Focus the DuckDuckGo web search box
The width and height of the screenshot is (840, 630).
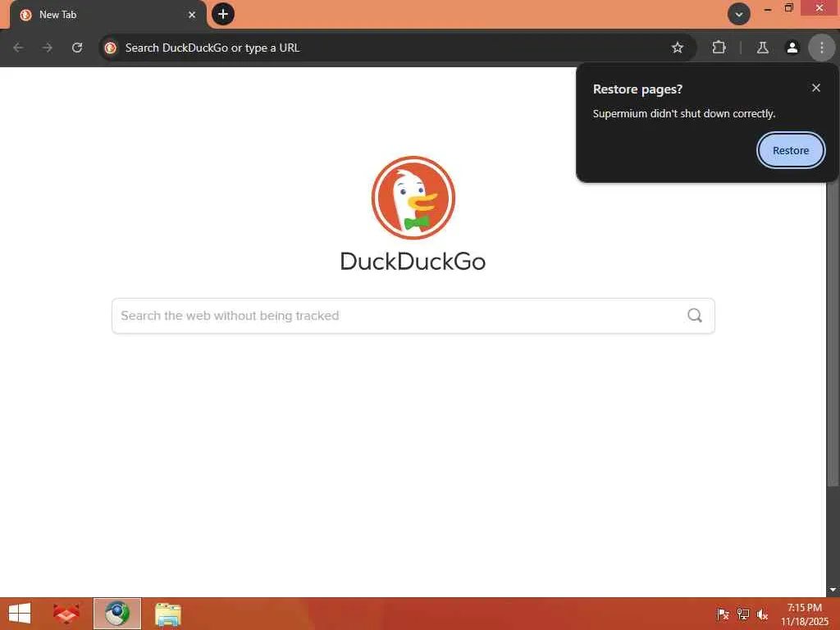point(413,316)
